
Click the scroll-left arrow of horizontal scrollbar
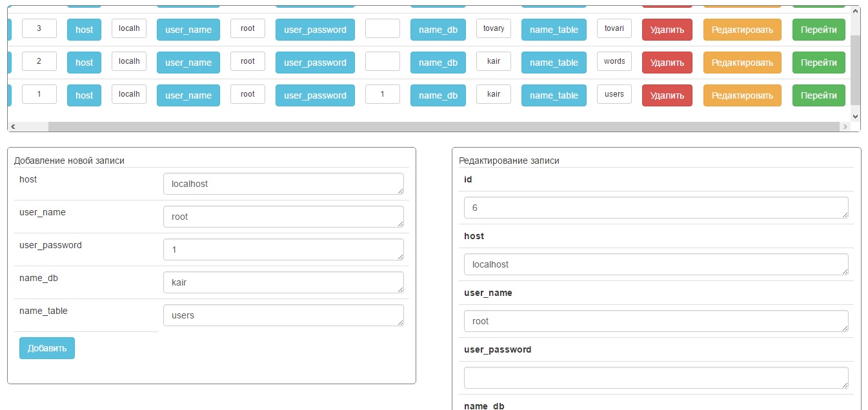(x=13, y=127)
